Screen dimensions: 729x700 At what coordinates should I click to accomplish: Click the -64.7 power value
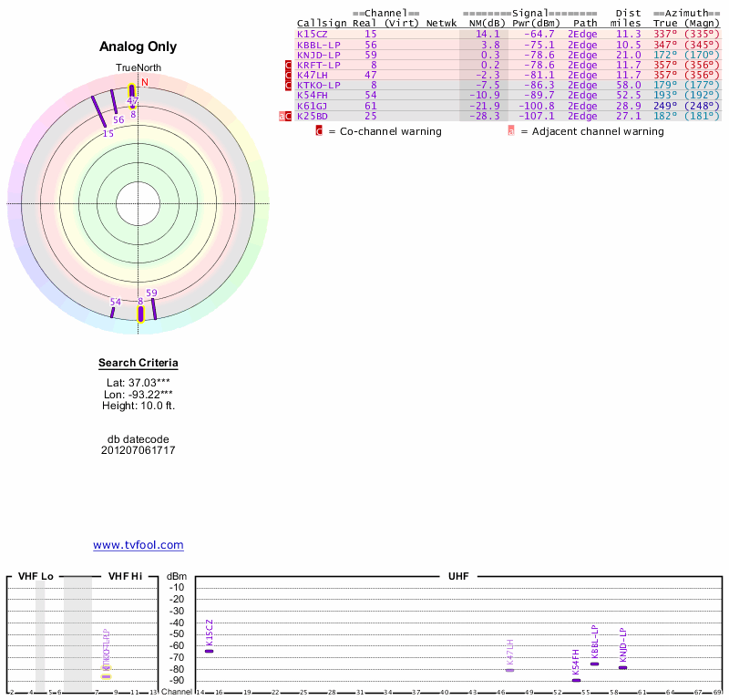(x=539, y=34)
